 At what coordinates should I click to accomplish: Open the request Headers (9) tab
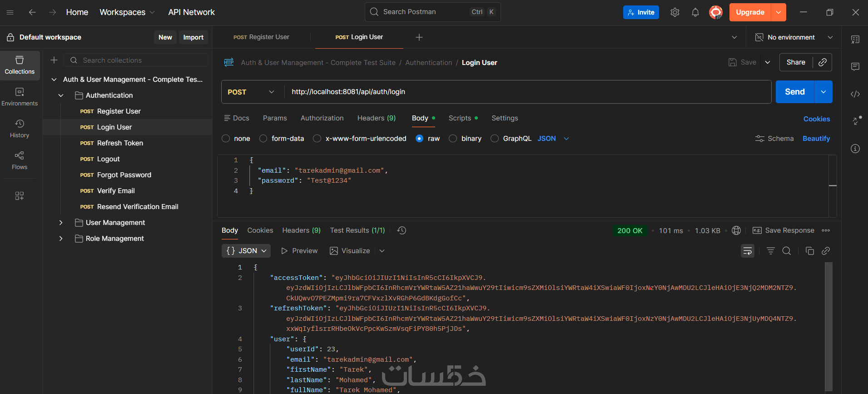tap(377, 118)
